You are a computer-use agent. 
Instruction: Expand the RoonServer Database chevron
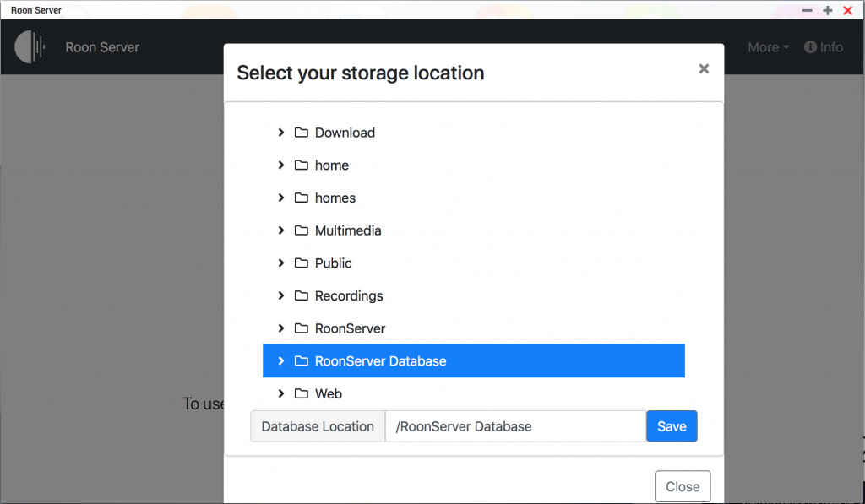281,361
